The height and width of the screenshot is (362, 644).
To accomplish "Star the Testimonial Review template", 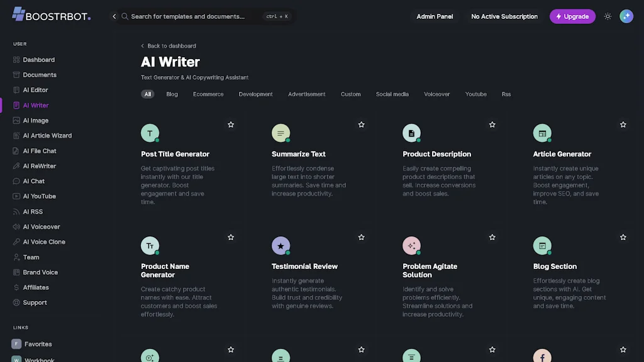I will (362, 237).
